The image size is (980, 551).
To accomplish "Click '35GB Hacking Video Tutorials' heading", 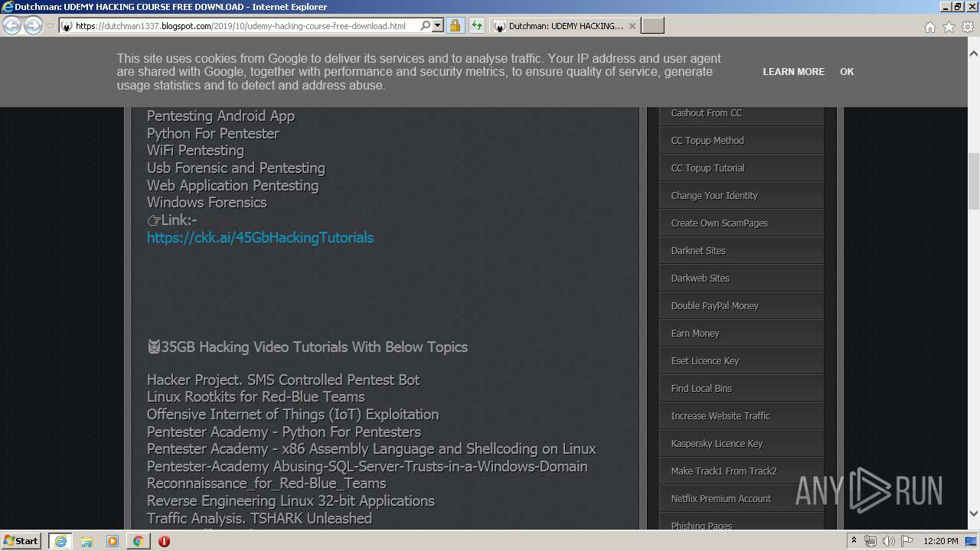I will tap(307, 347).
